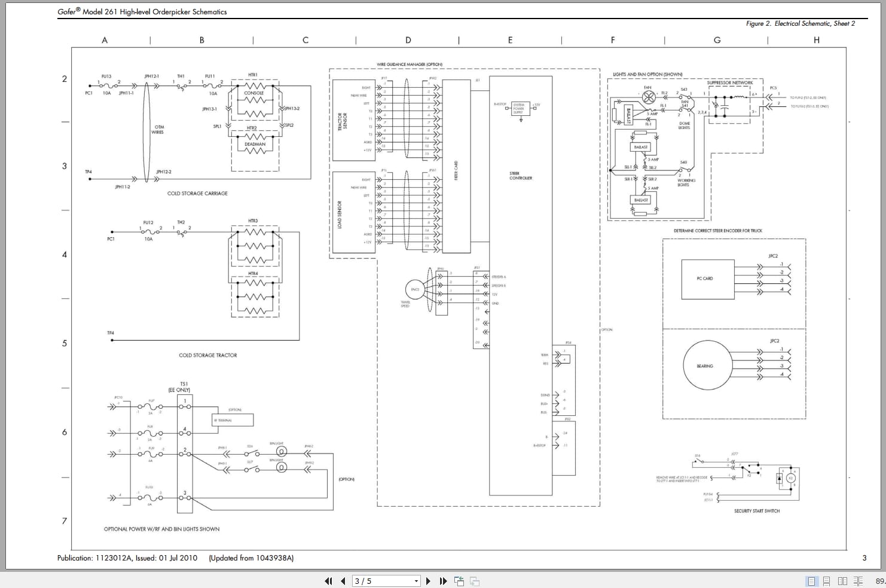
Task: Click the 'OTM WIRES' label
Action: 158,130
